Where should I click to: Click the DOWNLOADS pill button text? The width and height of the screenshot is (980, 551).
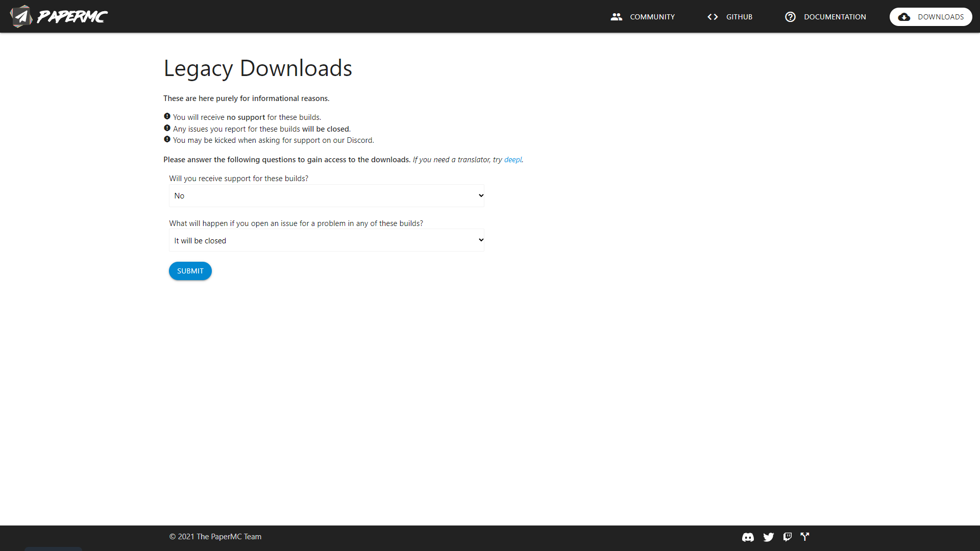[940, 17]
